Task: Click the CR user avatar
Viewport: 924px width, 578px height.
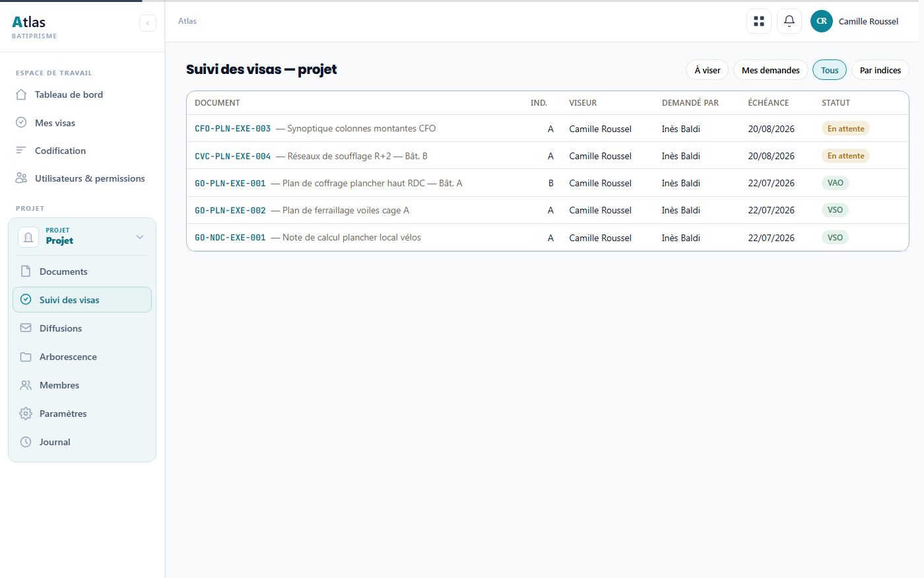Action: point(822,21)
